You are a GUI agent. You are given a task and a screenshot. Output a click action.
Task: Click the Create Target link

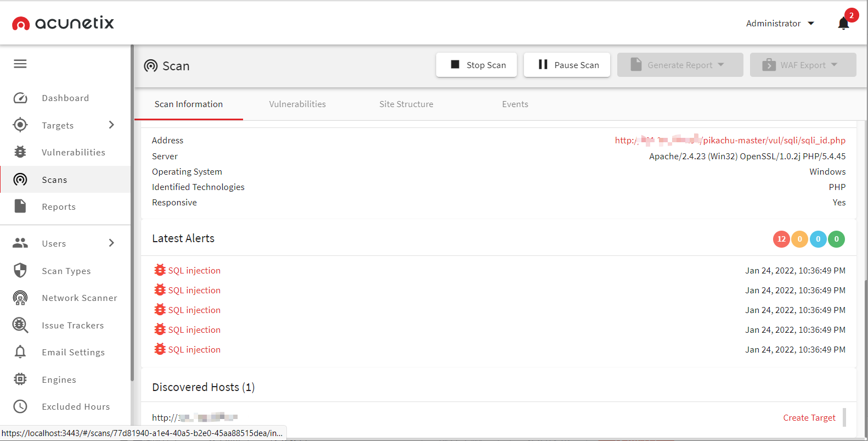point(809,417)
